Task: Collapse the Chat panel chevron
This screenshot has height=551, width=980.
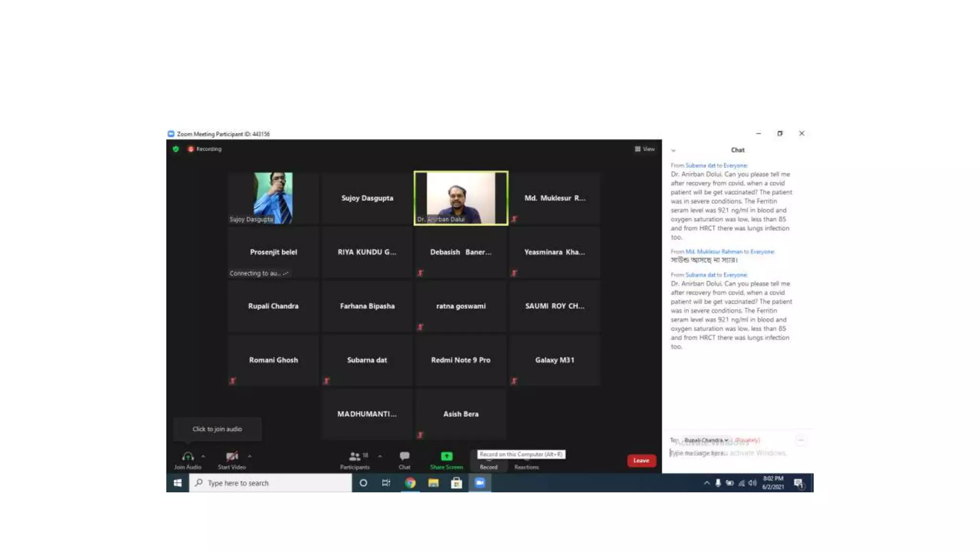Action: [x=673, y=151]
